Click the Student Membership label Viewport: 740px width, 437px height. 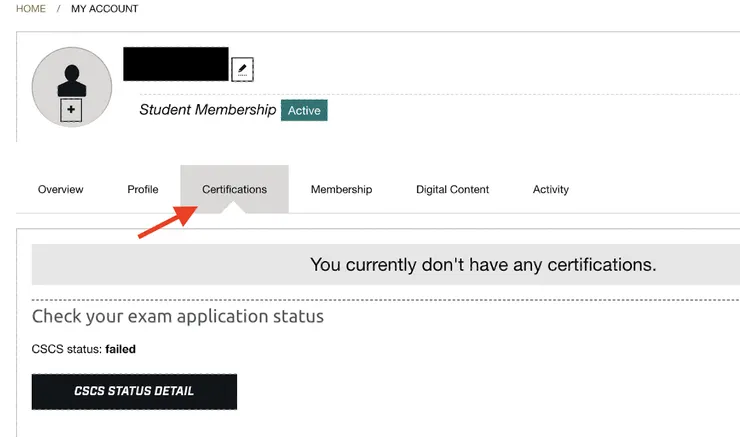(x=207, y=110)
